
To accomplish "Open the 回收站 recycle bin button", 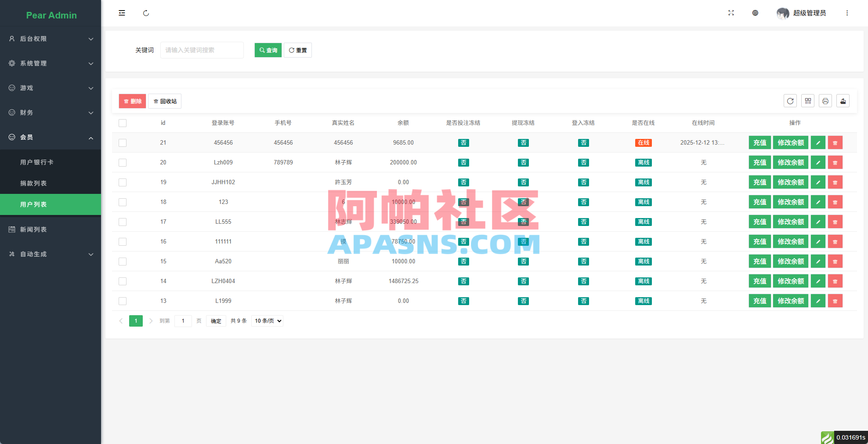I will [165, 101].
